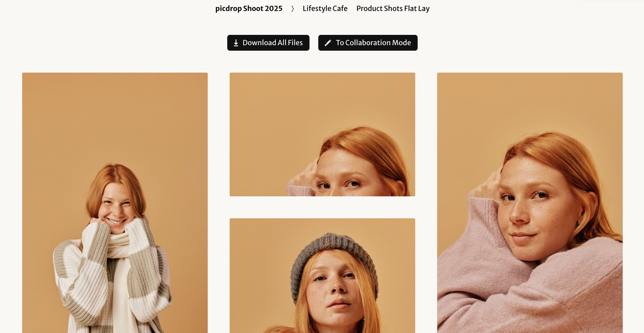Download all files from the gallery
644x333 pixels.
pos(268,43)
